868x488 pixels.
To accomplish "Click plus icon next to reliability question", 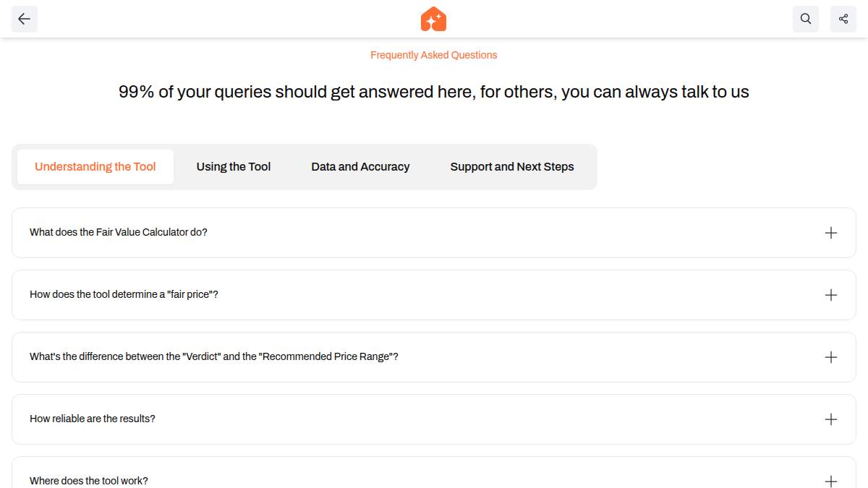I will [x=830, y=419].
